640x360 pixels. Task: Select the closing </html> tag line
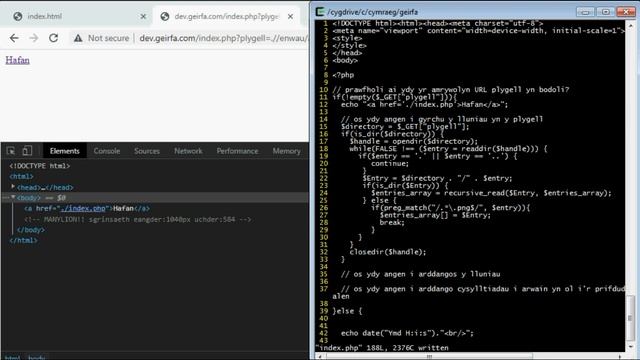(23, 240)
